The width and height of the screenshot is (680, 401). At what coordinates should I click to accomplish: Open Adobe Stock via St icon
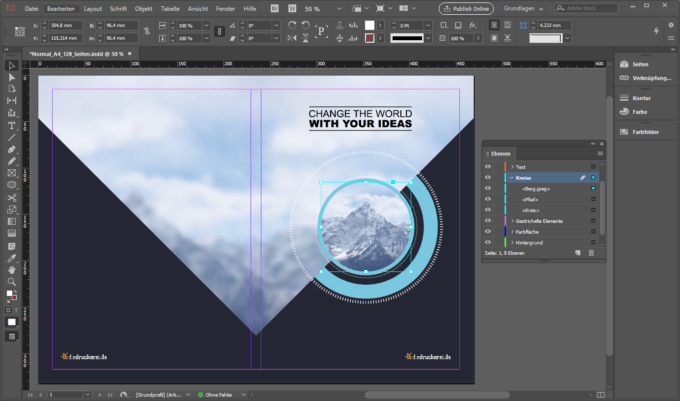coord(292,8)
